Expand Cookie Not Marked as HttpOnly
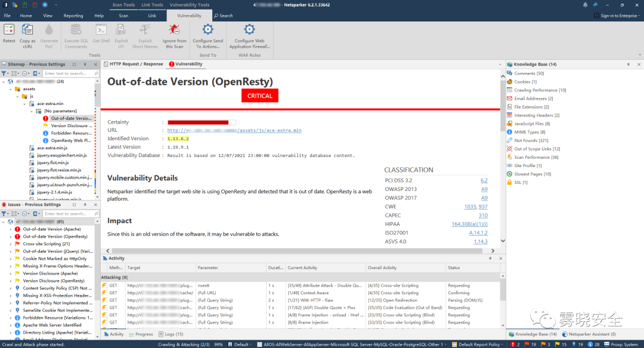The width and height of the screenshot is (644, 348). 11,258
